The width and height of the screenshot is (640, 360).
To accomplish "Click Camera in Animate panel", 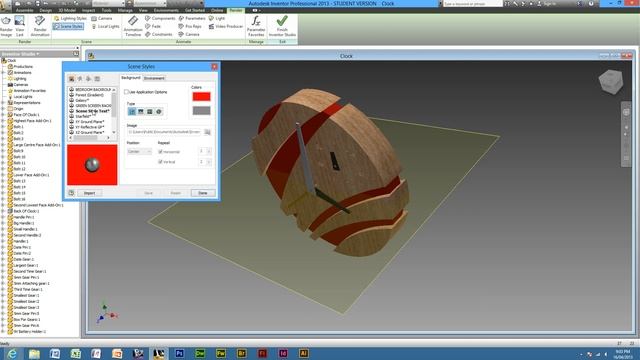I will pyautogui.click(x=189, y=34).
